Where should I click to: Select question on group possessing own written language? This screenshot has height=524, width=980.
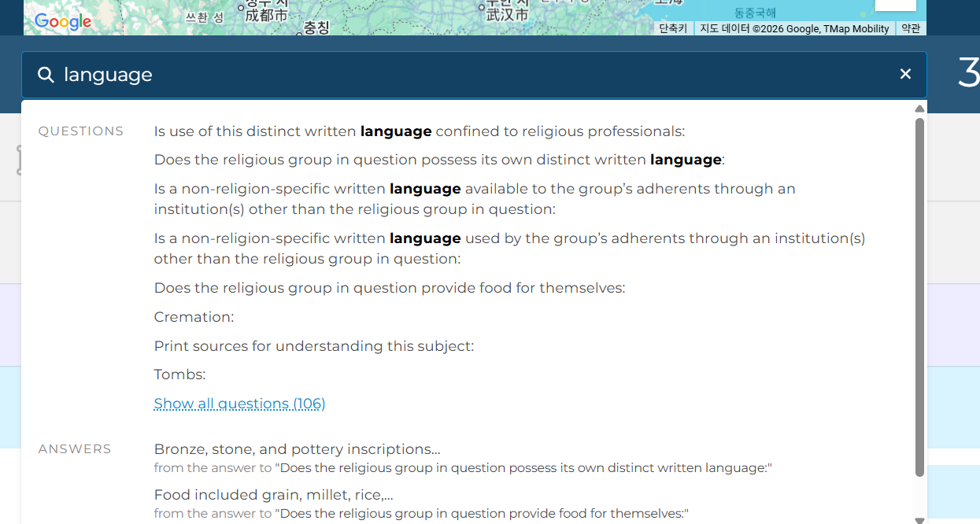pos(438,160)
